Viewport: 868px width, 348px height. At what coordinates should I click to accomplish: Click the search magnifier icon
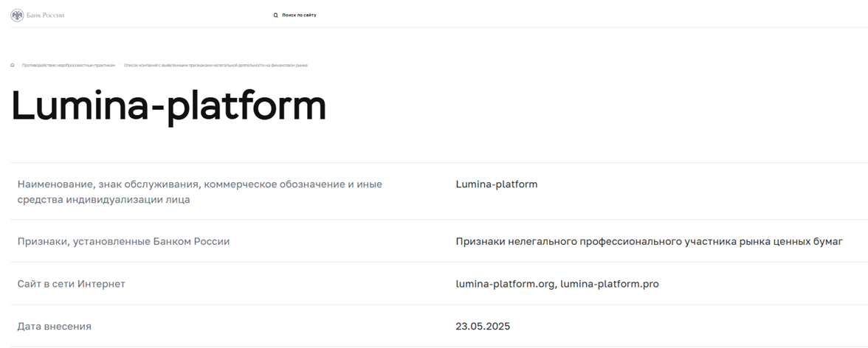point(276,15)
